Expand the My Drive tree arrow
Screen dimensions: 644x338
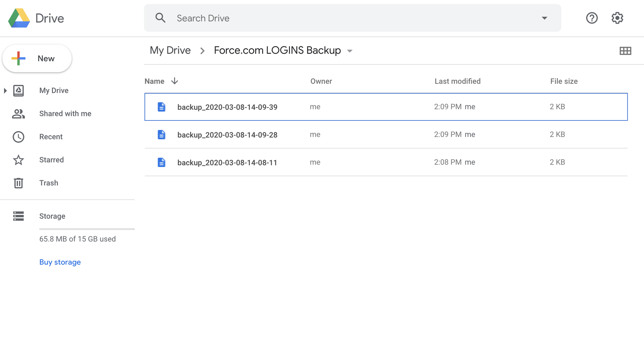(5, 91)
